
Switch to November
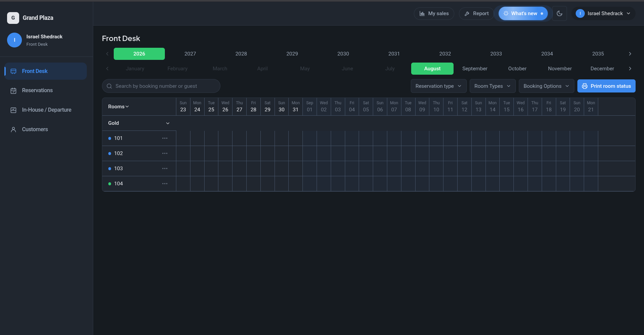560,69
